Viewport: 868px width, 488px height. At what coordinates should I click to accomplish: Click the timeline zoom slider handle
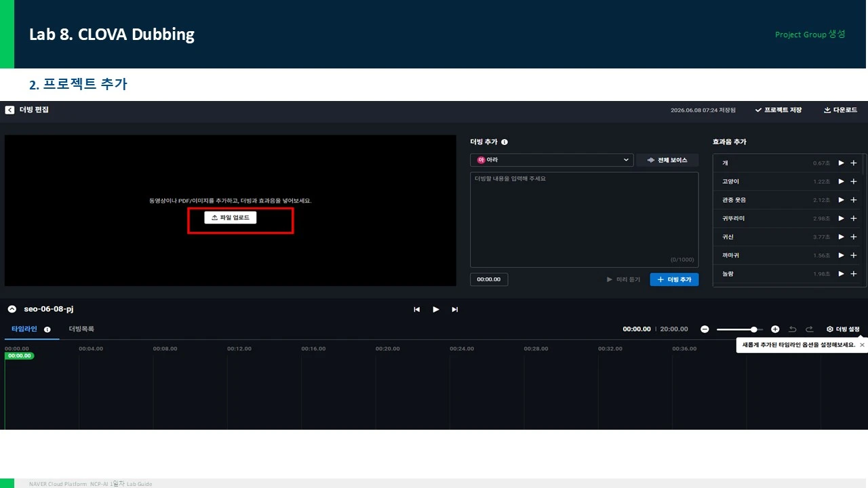click(753, 329)
